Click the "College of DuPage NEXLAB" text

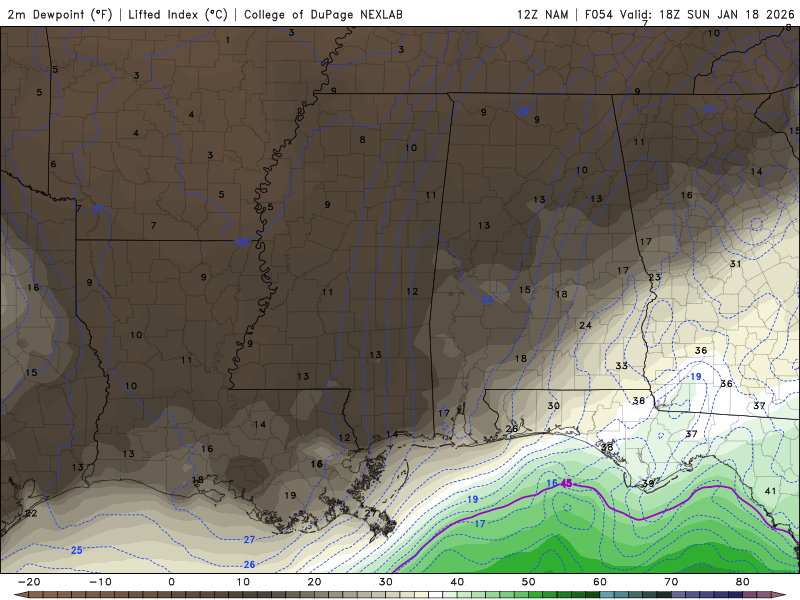(x=323, y=14)
